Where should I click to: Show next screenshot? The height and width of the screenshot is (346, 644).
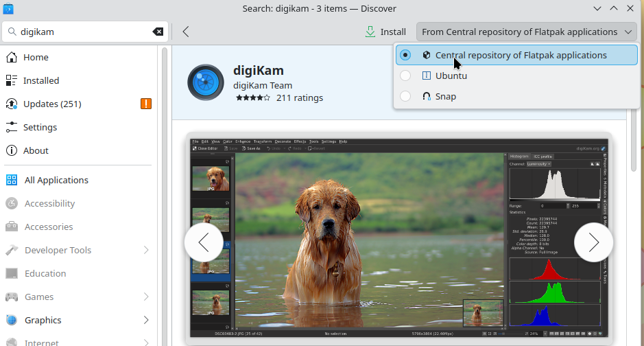click(593, 242)
